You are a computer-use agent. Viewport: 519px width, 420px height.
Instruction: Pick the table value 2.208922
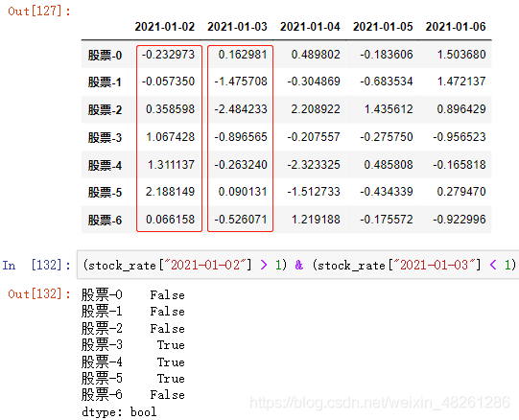(x=316, y=109)
